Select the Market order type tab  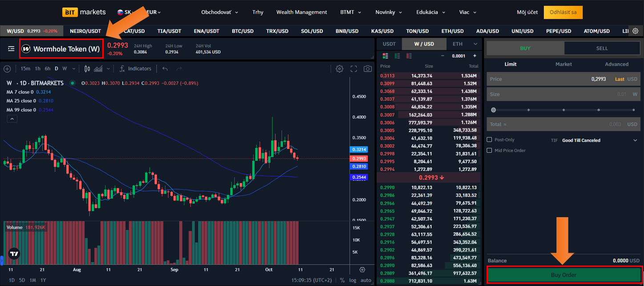[x=563, y=64]
